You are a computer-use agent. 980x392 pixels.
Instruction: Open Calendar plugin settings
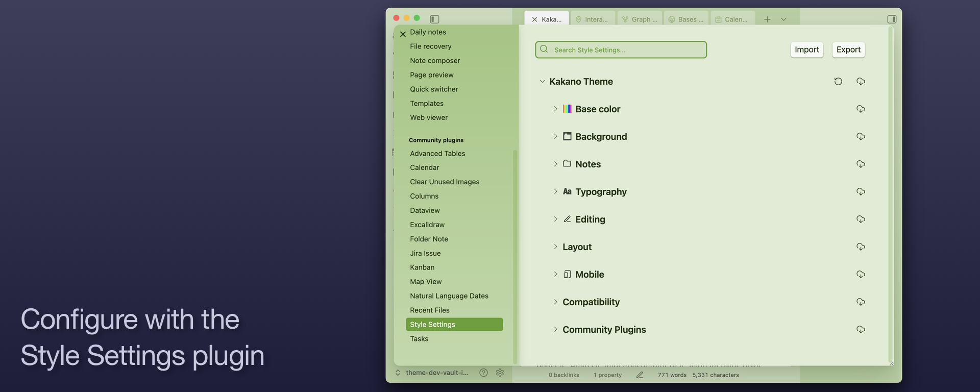click(425, 167)
